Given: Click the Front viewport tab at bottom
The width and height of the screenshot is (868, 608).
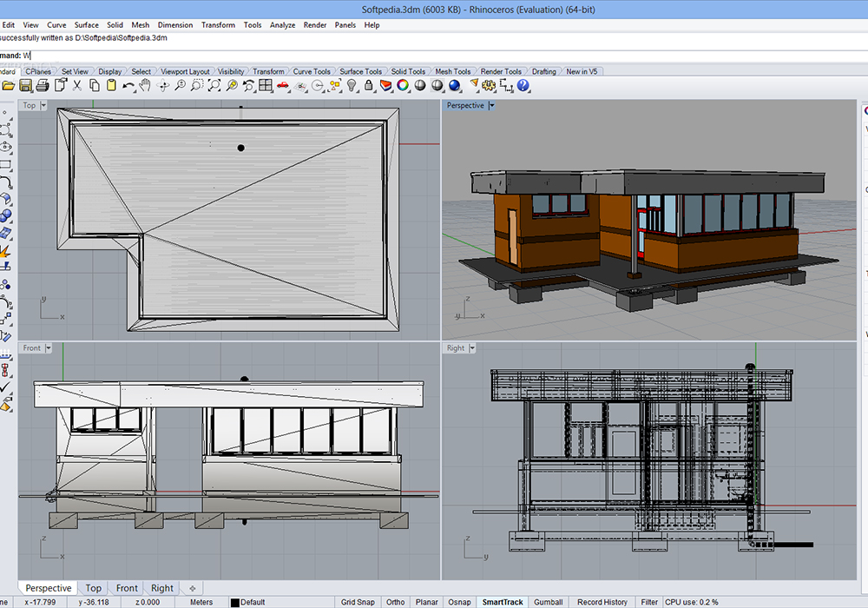Looking at the screenshot, I should pos(127,588).
